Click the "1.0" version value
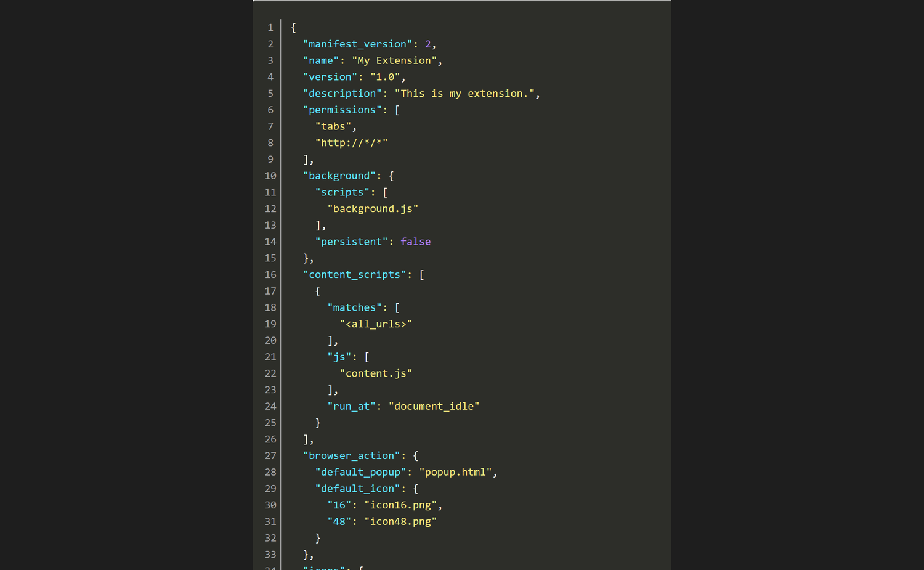The image size is (924, 570). click(x=385, y=77)
